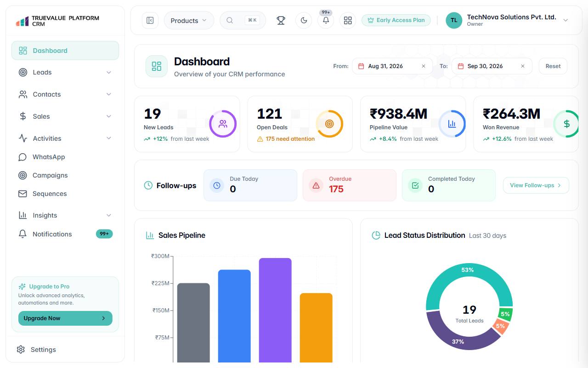The image size is (588, 368).
Task: Open Settings in the sidebar
Action: 65,350
